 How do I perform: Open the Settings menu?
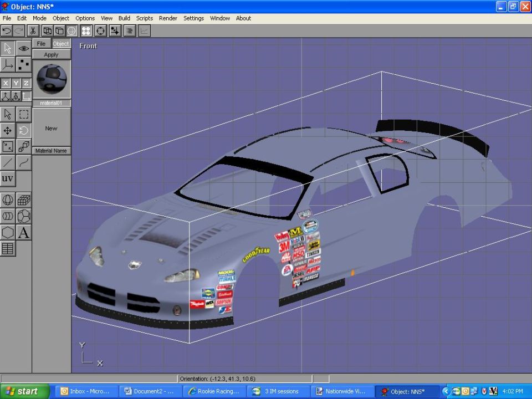(x=194, y=18)
